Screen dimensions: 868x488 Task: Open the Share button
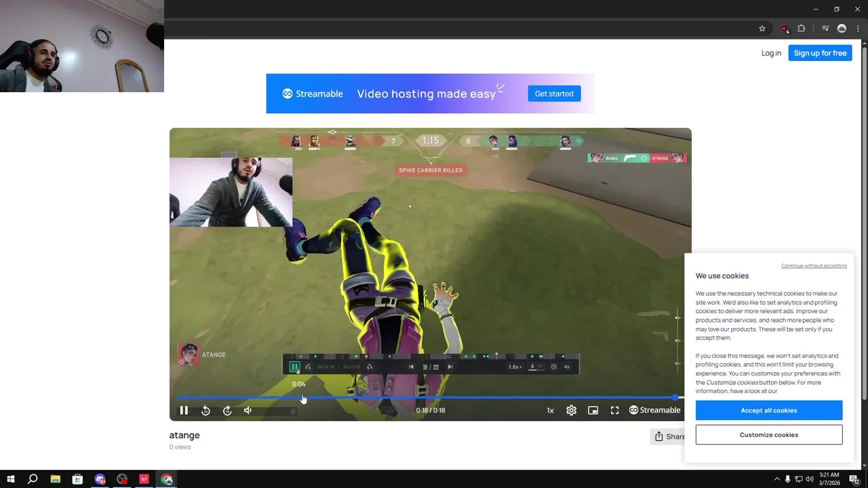click(x=669, y=436)
